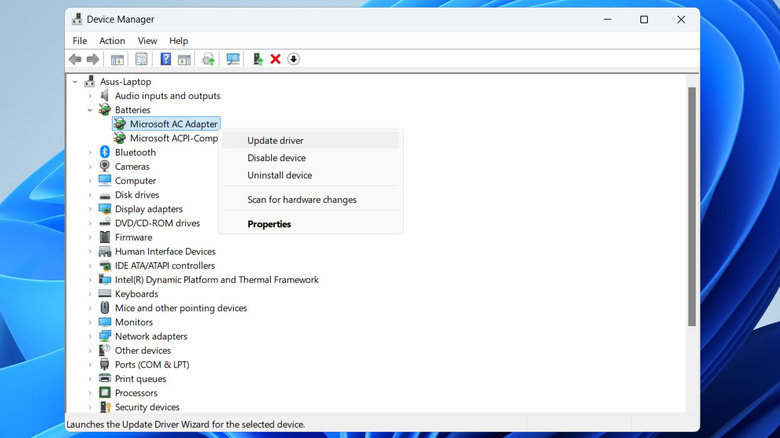Click the Back arrow toolbar icon
Screen dimensions: 780x438
(x=75, y=59)
